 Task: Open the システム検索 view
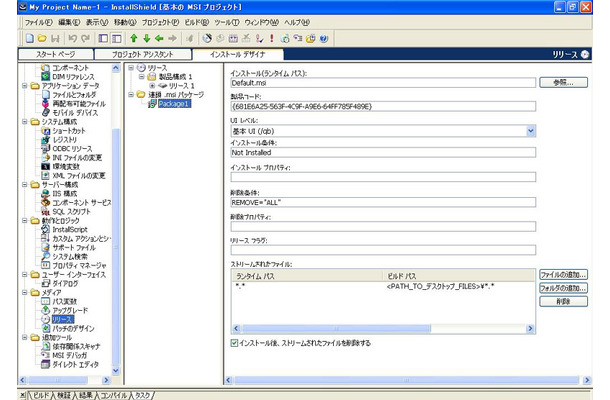coord(70,256)
